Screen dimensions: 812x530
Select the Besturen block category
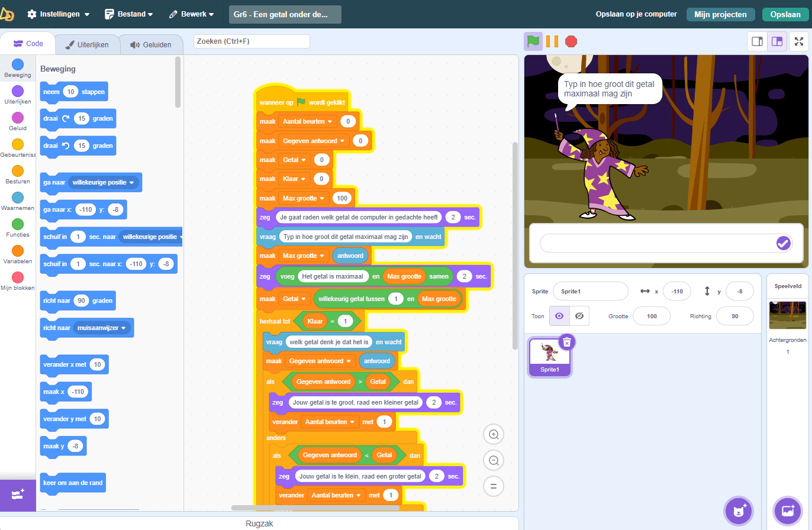click(x=18, y=174)
